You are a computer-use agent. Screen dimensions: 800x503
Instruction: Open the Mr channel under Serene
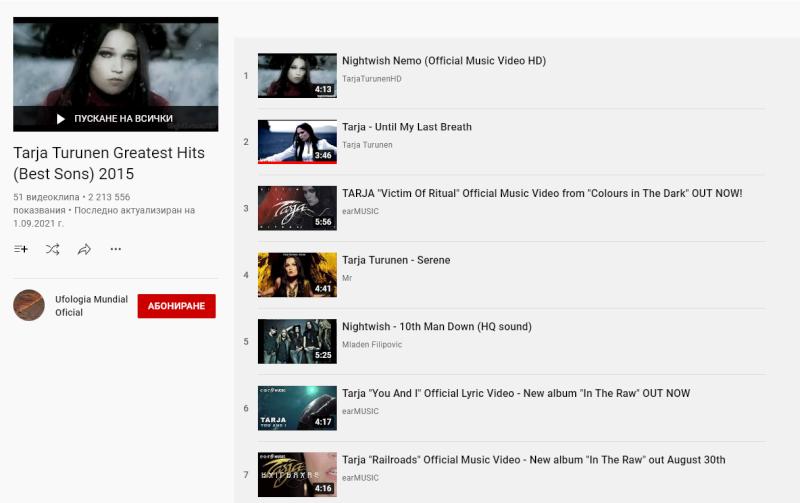347,278
